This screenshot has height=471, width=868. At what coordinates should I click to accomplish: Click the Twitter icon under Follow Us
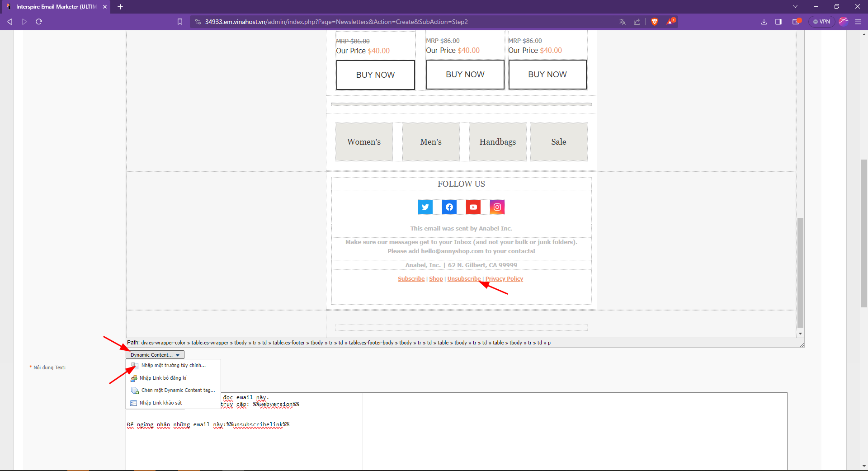425,207
